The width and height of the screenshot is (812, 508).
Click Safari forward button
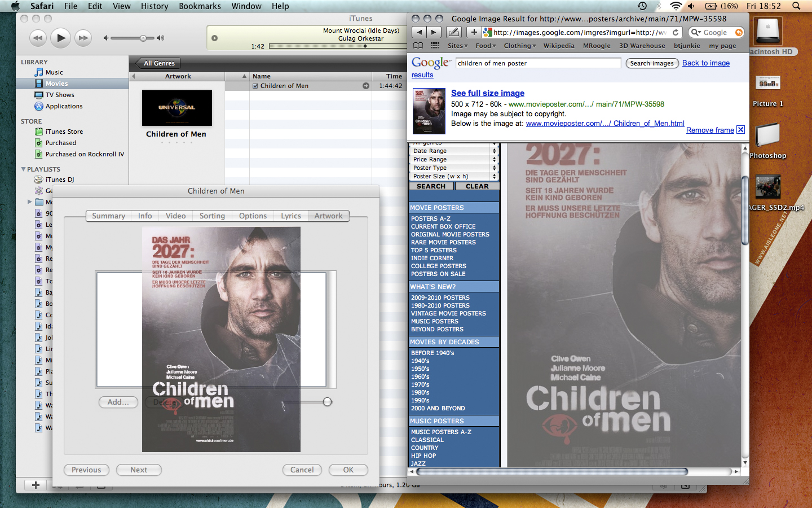click(434, 32)
